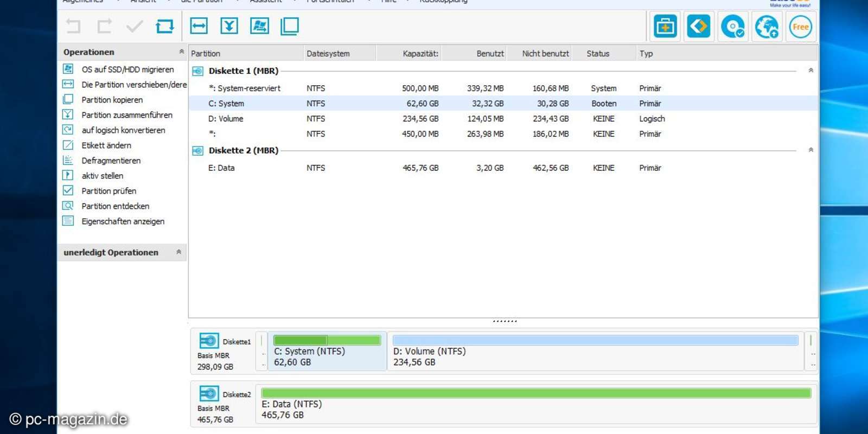868x434 pixels.
Task: Choose Partition zusammenführen in the sidebar
Action: click(x=127, y=115)
